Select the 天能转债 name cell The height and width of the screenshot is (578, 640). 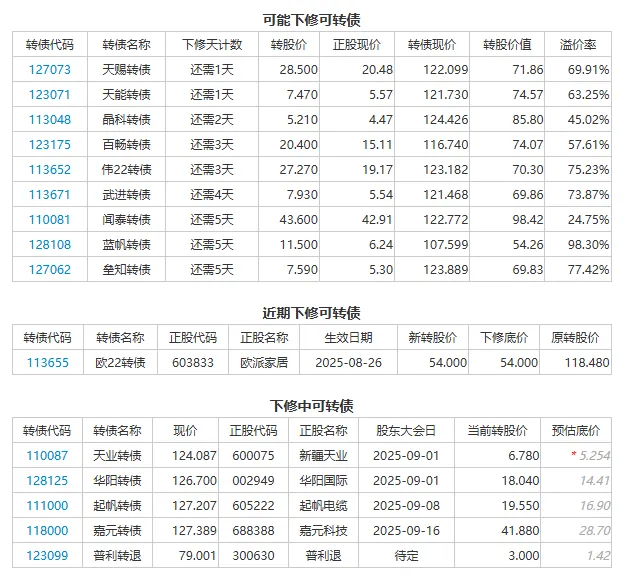tap(127, 95)
